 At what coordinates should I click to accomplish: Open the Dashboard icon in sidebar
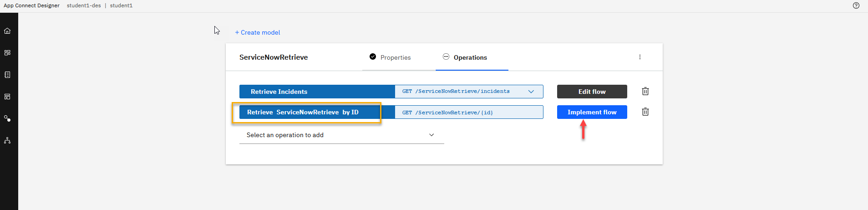[x=7, y=53]
